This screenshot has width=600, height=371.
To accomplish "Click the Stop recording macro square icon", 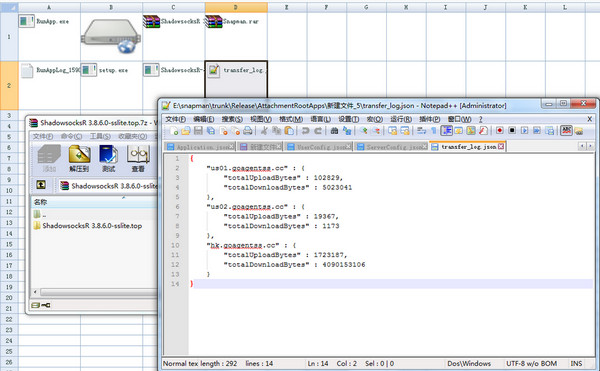I will (512, 131).
